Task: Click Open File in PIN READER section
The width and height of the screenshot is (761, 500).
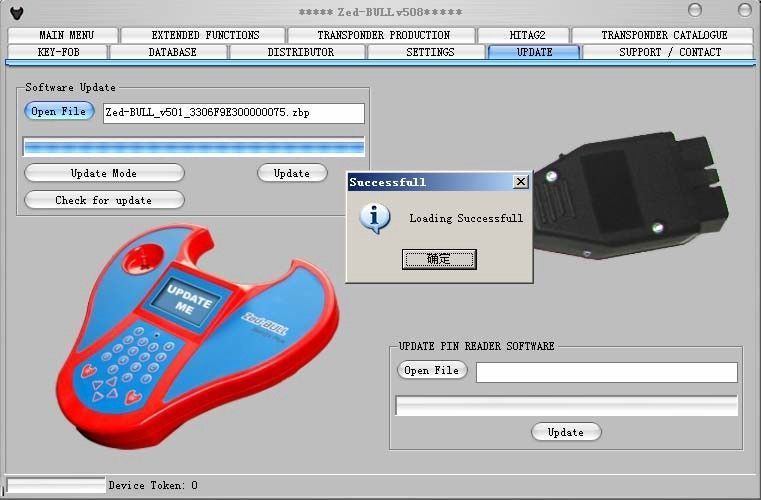Action: [x=432, y=370]
